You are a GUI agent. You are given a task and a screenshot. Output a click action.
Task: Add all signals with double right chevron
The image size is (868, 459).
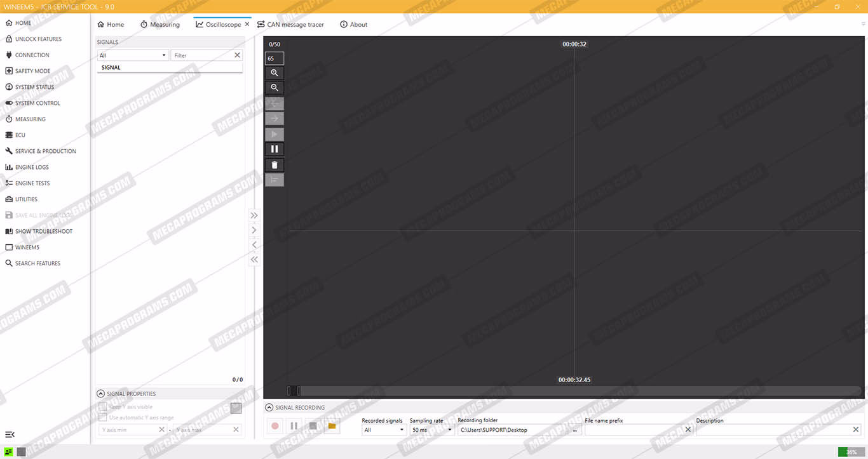click(x=254, y=215)
